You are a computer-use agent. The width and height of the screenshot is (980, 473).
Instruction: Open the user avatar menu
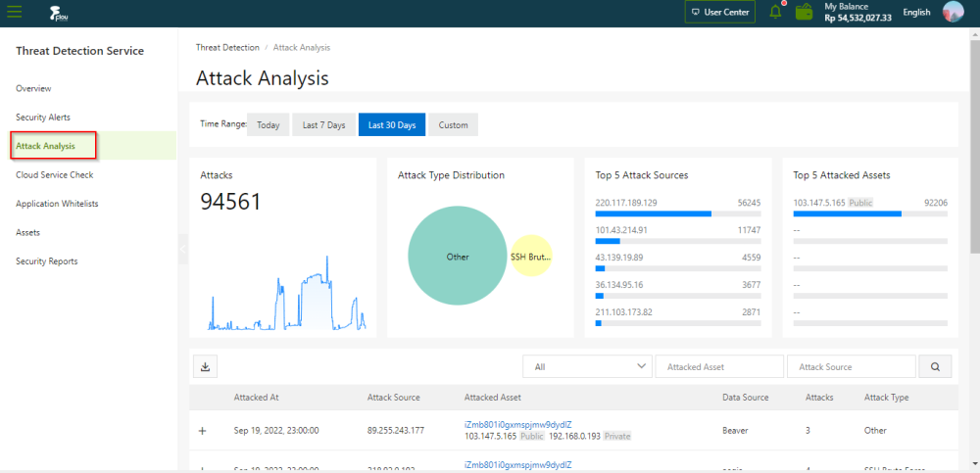tap(954, 12)
